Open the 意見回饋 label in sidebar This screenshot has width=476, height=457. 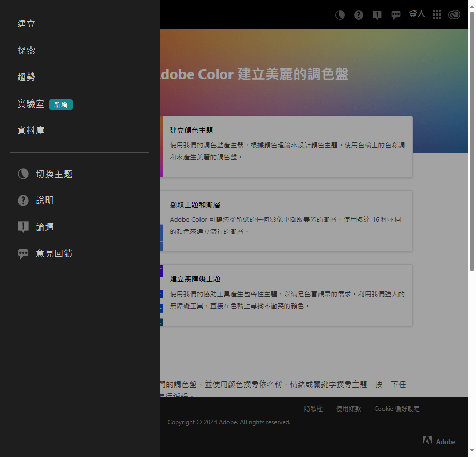54,253
